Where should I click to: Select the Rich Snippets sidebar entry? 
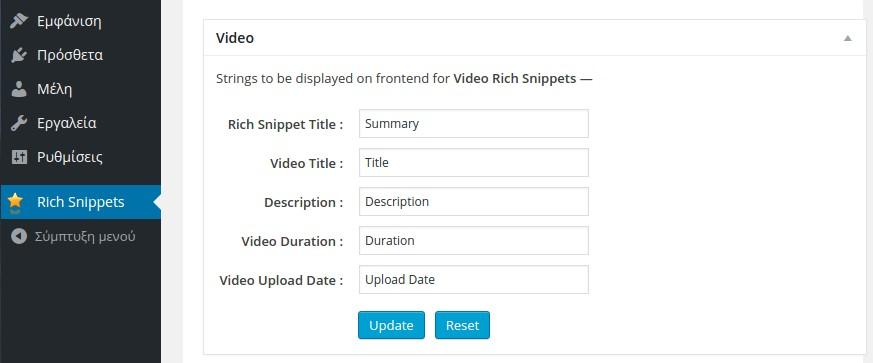[x=80, y=202]
